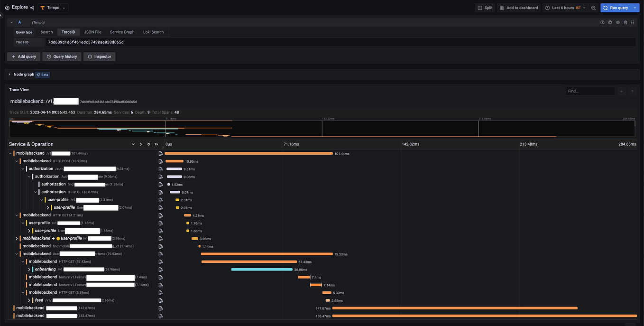Switch to the Search query tab
The image size is (644, 326).
point(46,32)
